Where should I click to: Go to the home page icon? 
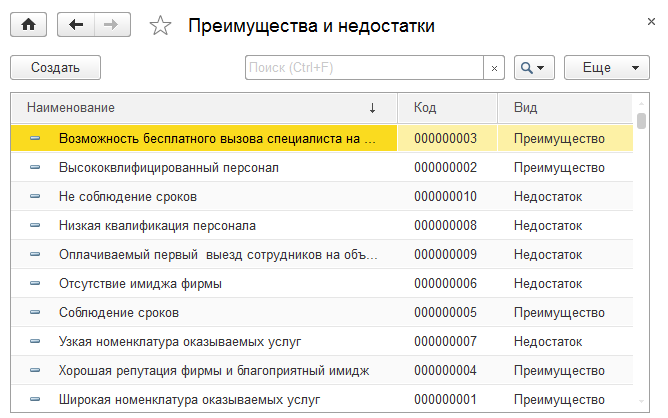(29, 25)
